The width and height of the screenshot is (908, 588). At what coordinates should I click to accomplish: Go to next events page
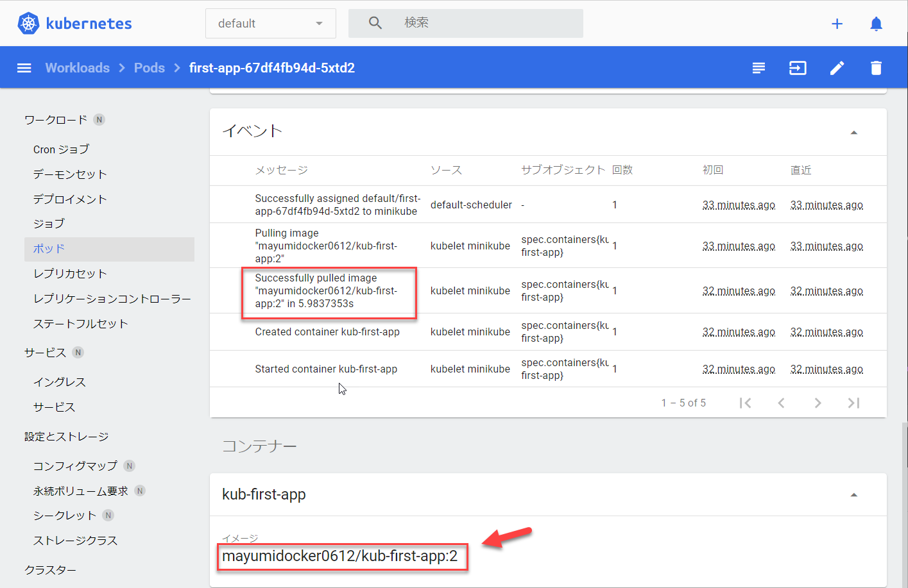(x=818, y=403)
